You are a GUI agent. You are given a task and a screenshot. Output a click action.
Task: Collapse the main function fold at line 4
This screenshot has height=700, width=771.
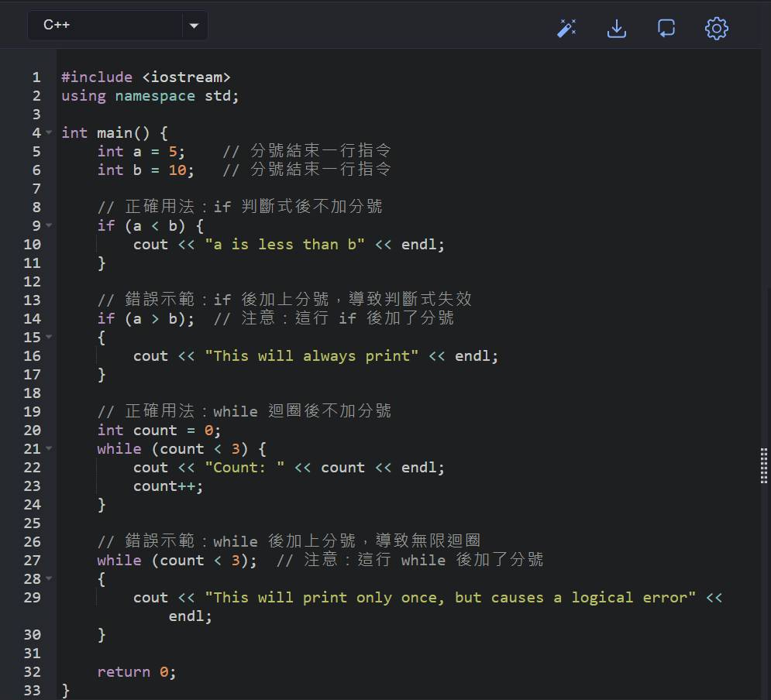[49, 132]
